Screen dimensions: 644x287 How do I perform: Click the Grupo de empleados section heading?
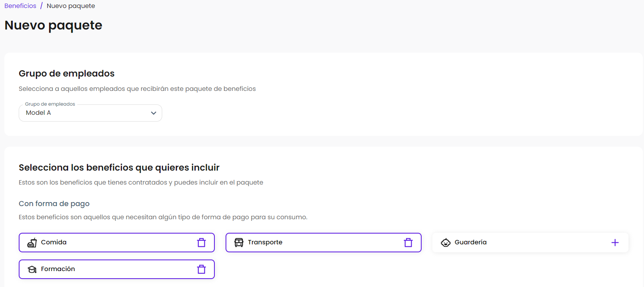point(67,74)
